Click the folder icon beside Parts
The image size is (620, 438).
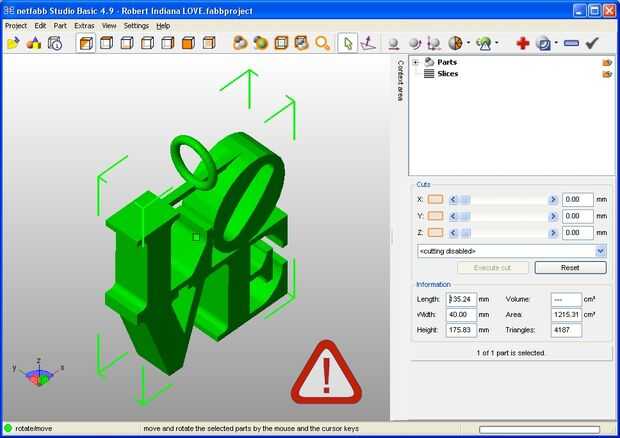coord(607,62)
